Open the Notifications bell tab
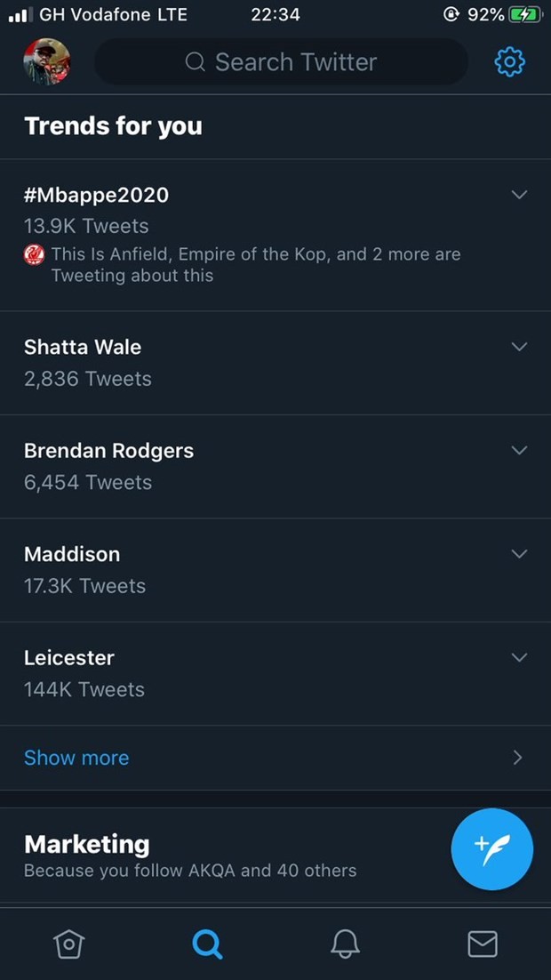 point(345,944)
